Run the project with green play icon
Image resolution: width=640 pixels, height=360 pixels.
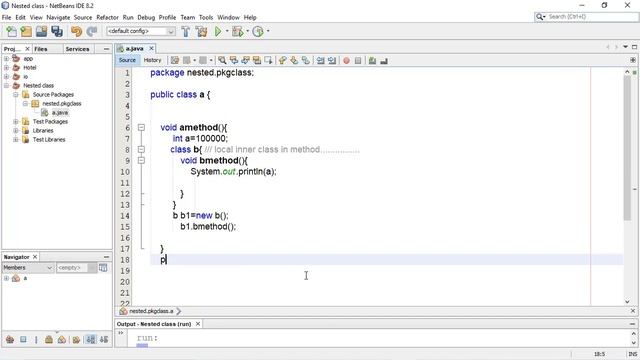[x=218, y=31]
